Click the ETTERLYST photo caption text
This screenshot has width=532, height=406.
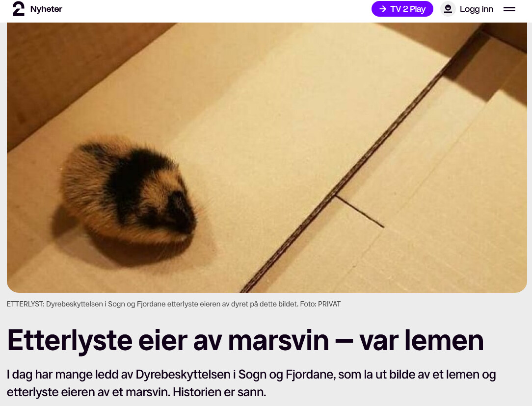coord(173,304)
